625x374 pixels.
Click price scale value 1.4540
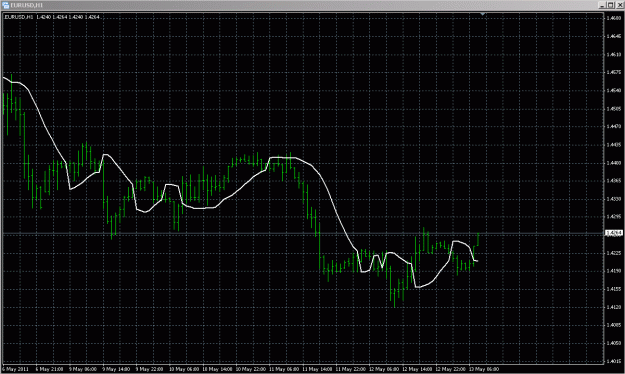pos(613,91)
